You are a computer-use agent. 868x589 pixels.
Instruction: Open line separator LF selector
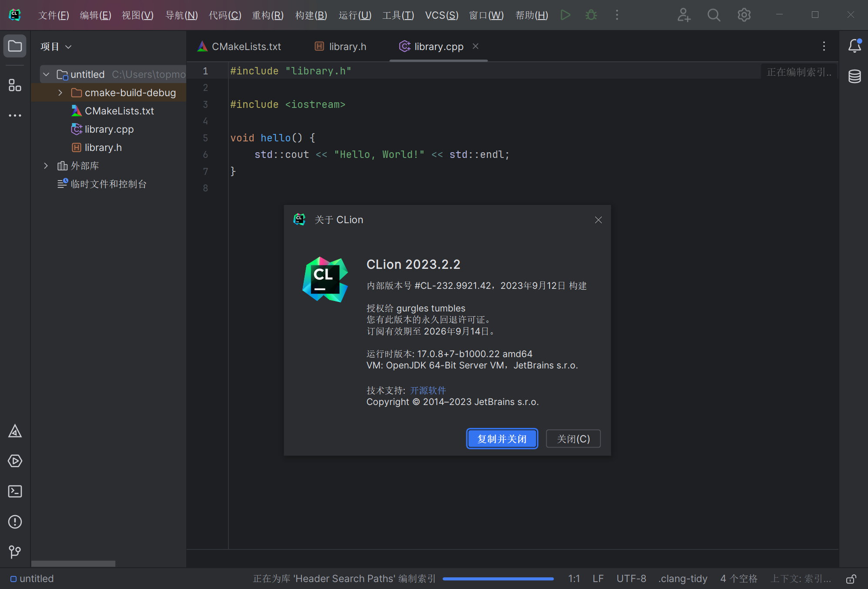click(598, 579)
